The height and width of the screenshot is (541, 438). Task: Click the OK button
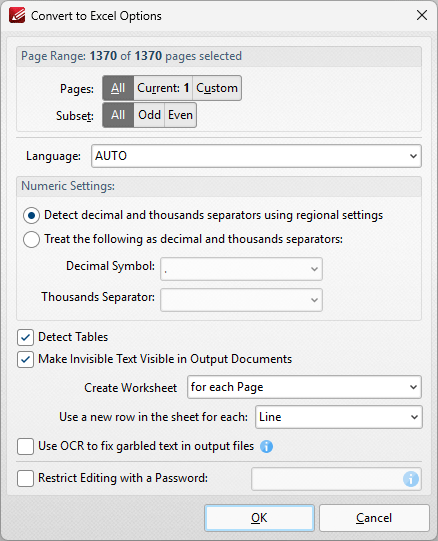(259, 518)
